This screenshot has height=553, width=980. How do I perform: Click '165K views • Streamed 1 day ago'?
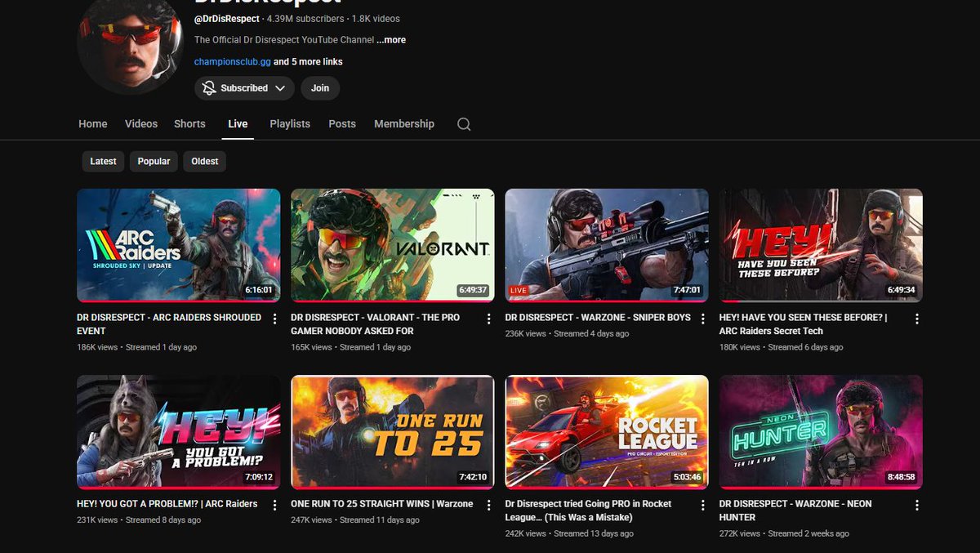350,347
